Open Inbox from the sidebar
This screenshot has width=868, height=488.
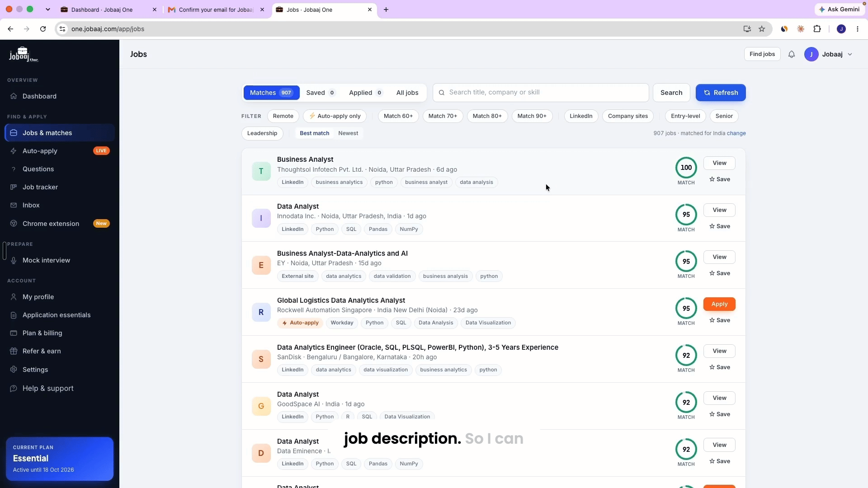(x=59, y=205)
